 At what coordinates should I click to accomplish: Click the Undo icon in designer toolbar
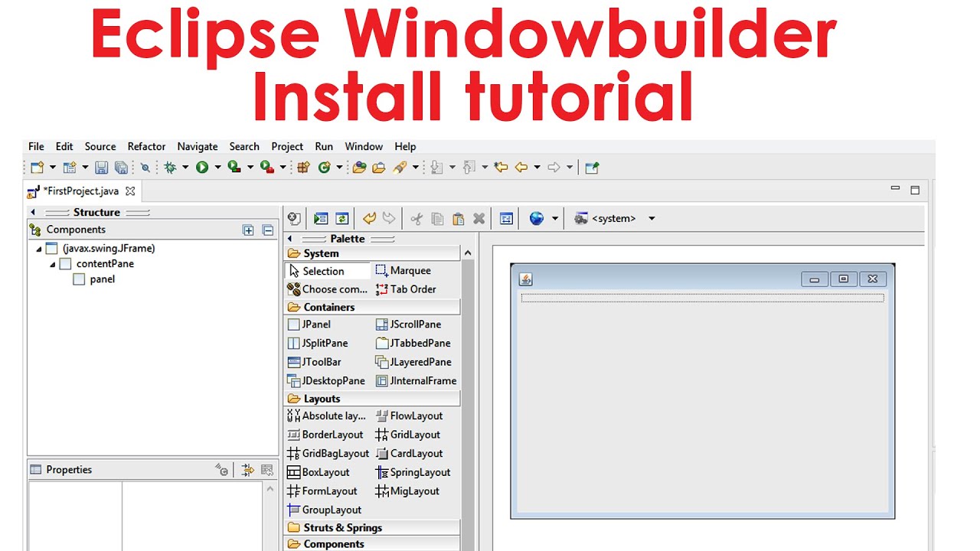click(x=369, y=219)
